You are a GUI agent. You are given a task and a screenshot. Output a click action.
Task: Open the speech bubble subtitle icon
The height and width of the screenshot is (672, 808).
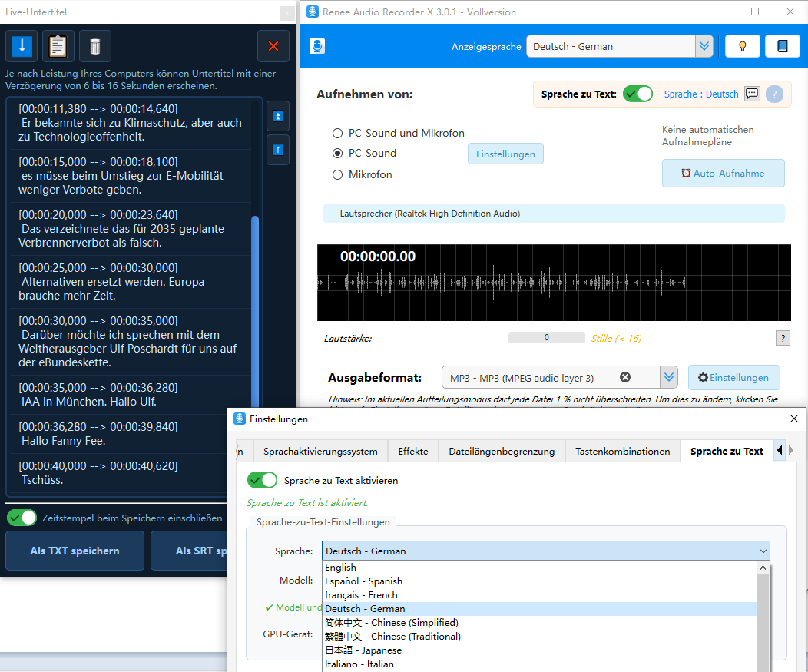(x=753, y=94)
